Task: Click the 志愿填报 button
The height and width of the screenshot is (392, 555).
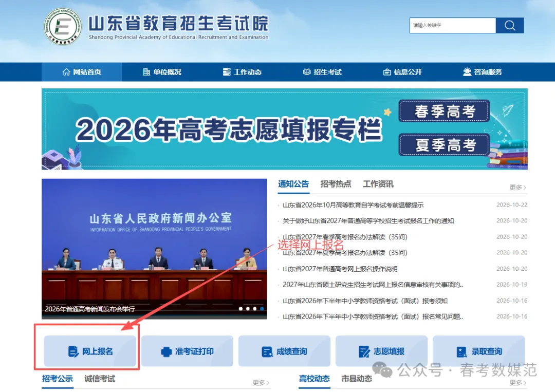Action: click(381, 351)
